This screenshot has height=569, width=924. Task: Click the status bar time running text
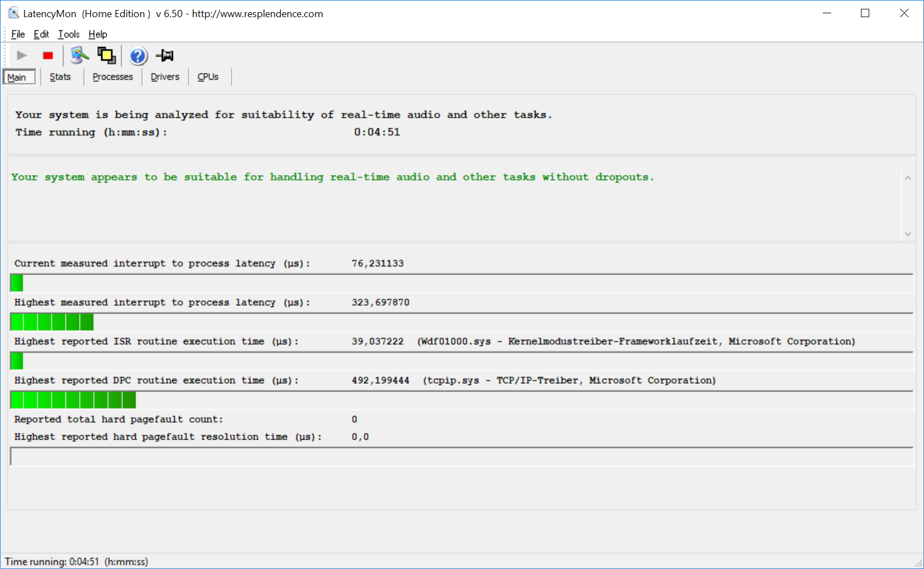pos(76,562)
